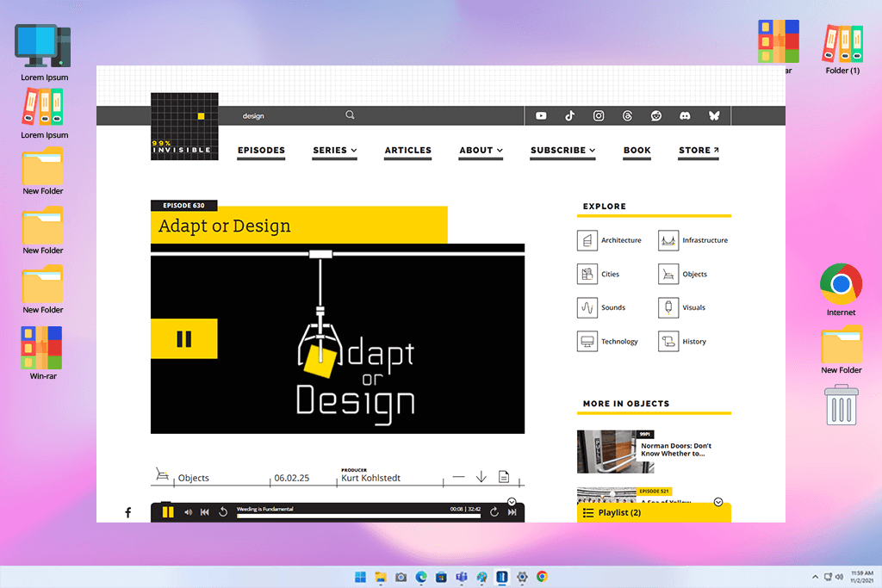Open Norman Doors article link
This screenshot has height=588, width=882.
pos(676,449)
